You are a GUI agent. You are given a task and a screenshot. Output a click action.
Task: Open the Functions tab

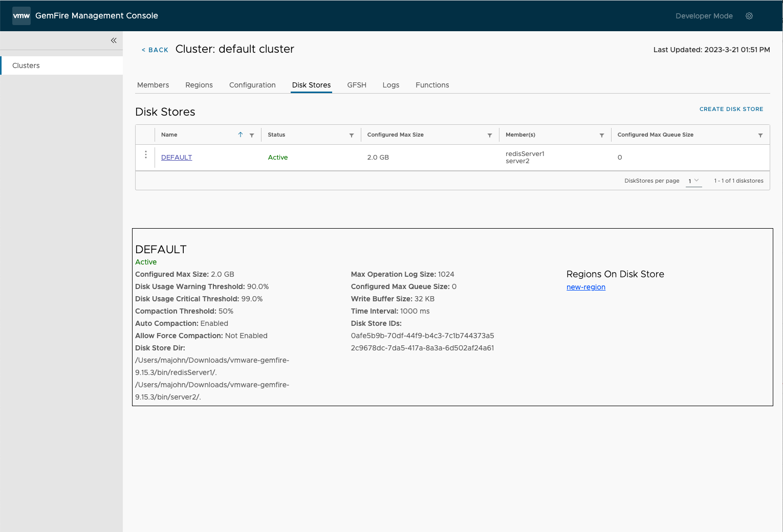coord(432,85)
